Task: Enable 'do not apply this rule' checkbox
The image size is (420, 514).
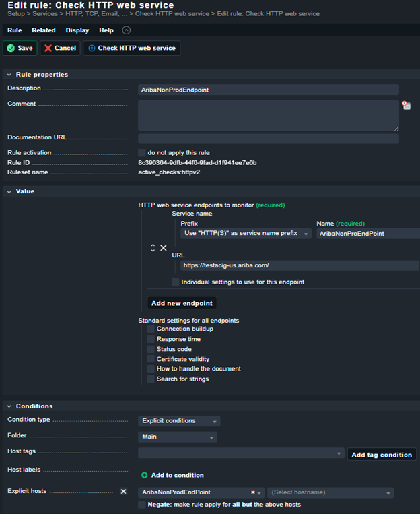Action: pyautogui.click(x=142, y=153)
